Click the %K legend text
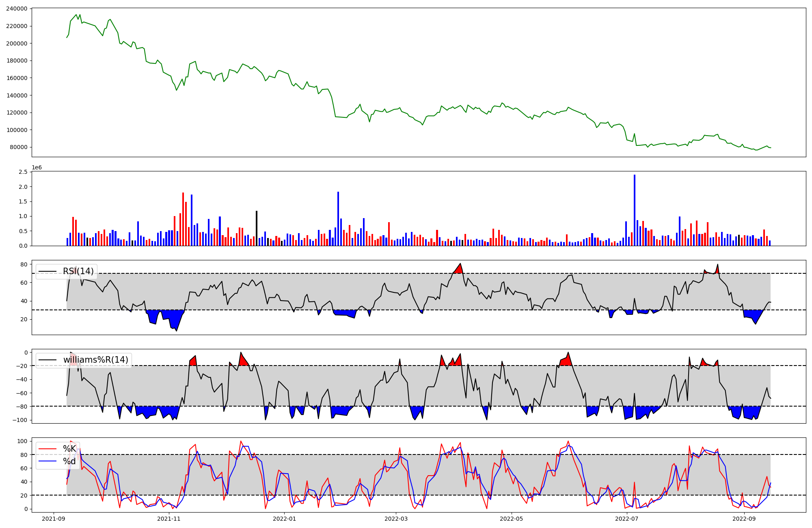 (x=69, y=449)
